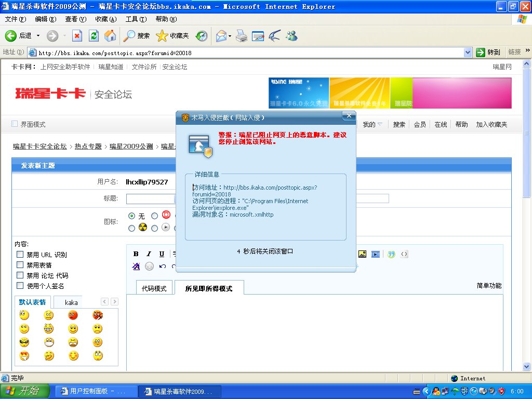The width and height of the screenshot is (532, 399).
Task: Click the Undo arrow in editor toolbar
Action: click(163, 267)
